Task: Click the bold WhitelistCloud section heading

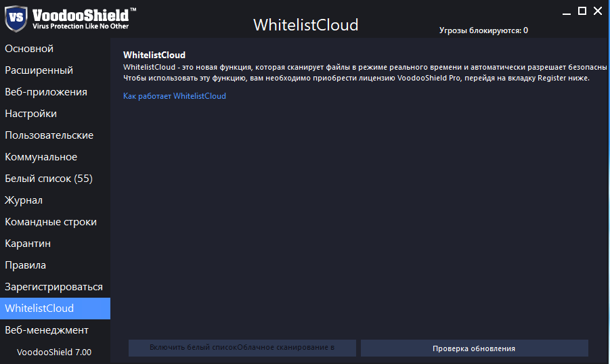Action: (x=154, y=55)
